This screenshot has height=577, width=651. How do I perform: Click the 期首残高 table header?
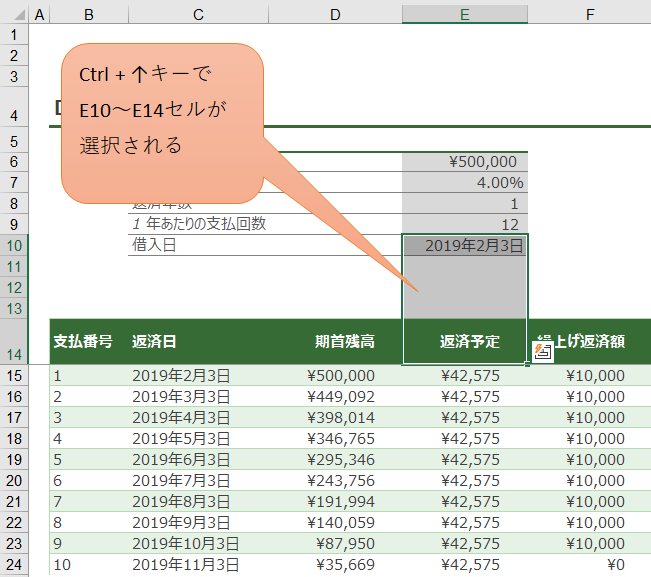[x=335, y=342]
